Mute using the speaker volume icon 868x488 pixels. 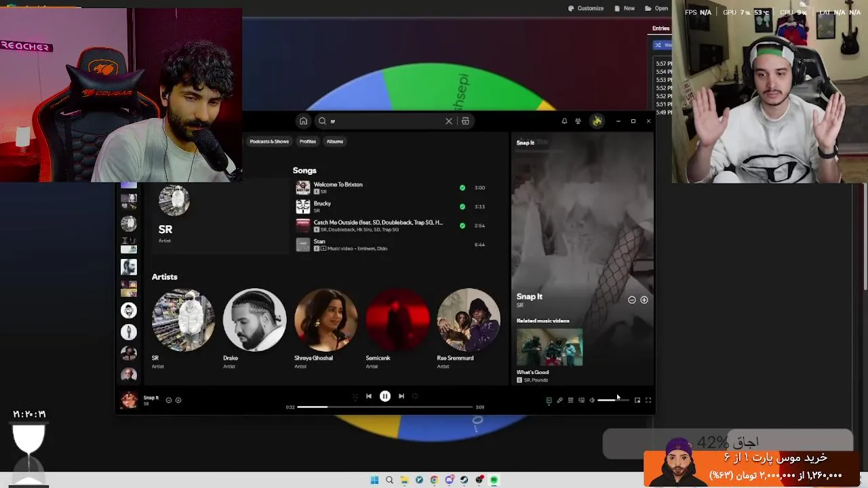point(592,400)
